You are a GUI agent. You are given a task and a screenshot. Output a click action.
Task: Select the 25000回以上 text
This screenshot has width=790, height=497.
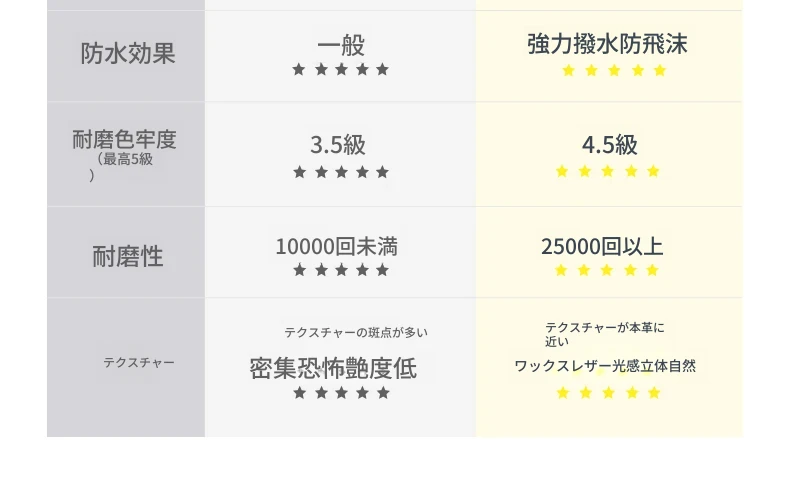pyautogui.click(x=602, y=246)
